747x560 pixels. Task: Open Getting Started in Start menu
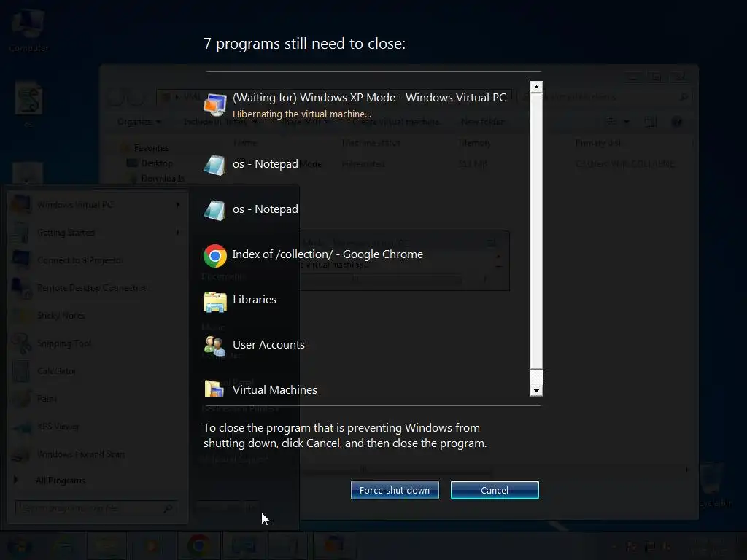click(x=98, y=233)
